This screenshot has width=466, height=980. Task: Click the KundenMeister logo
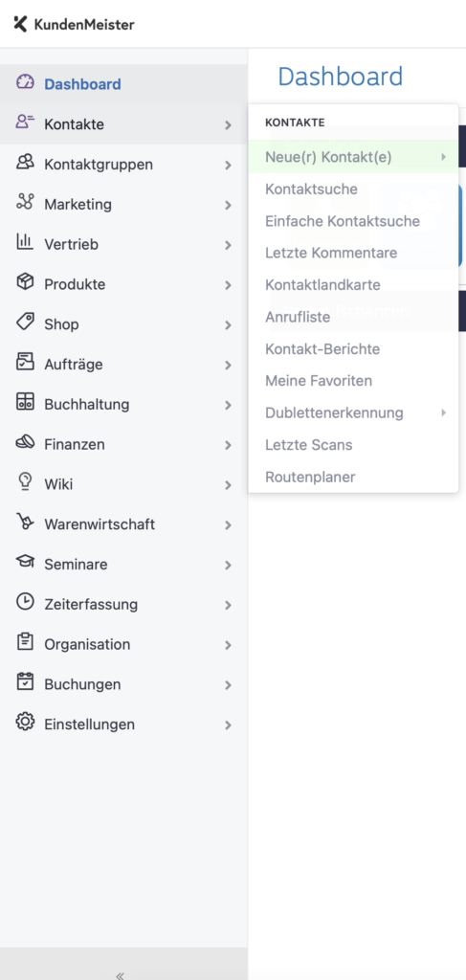(74, 24)
